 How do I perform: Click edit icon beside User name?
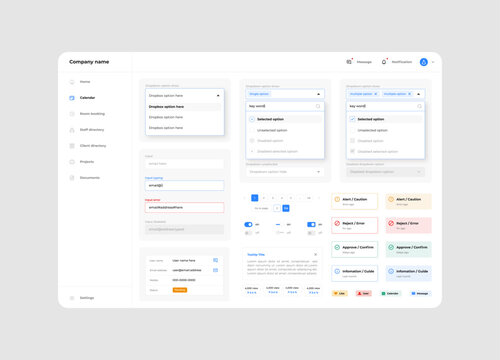215,260
